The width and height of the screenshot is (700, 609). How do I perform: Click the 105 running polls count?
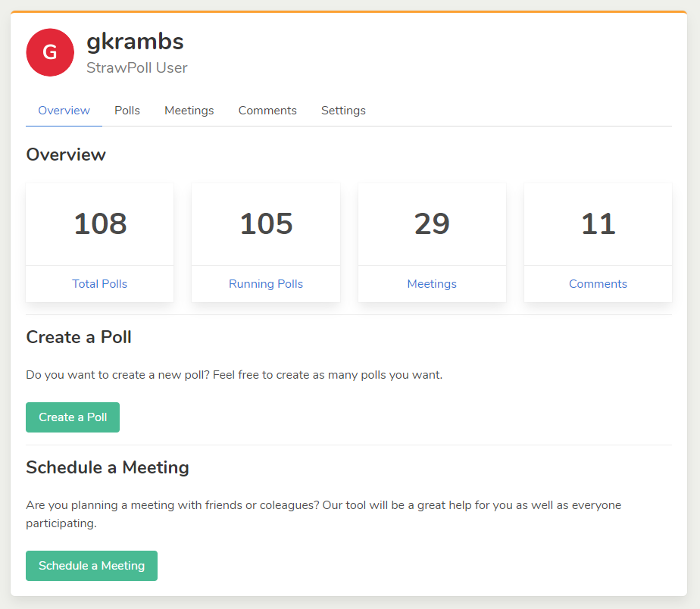click(266, 224)
